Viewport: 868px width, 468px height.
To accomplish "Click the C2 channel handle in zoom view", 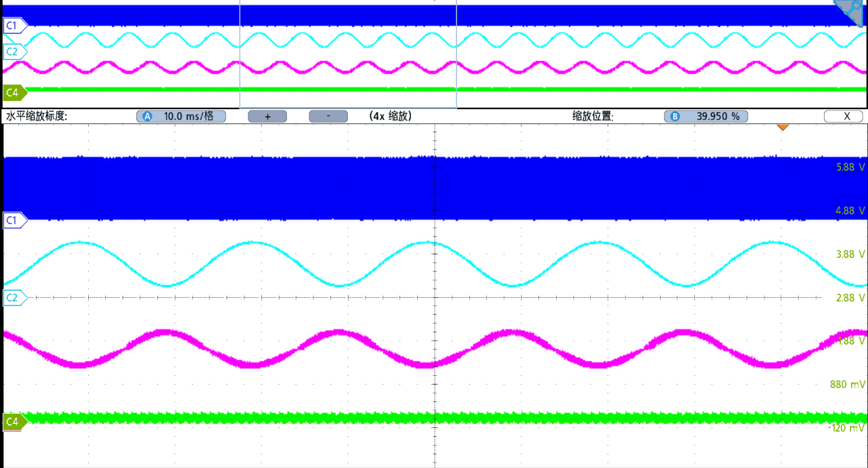I will [x=15, y=297].
